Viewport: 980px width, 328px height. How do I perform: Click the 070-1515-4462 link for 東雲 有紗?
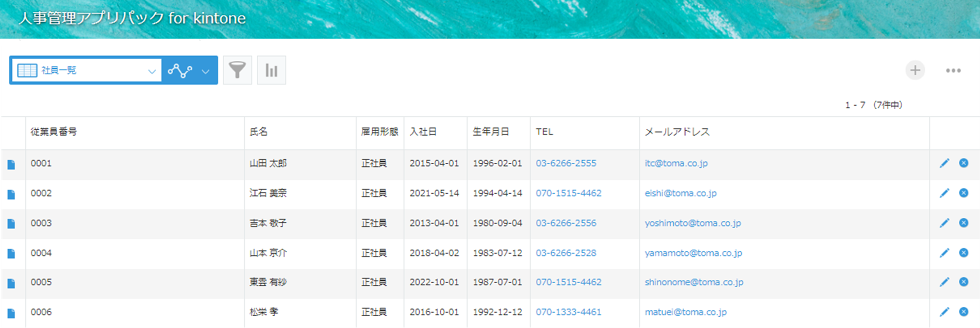pyautogui.click(x=569, y=282)
